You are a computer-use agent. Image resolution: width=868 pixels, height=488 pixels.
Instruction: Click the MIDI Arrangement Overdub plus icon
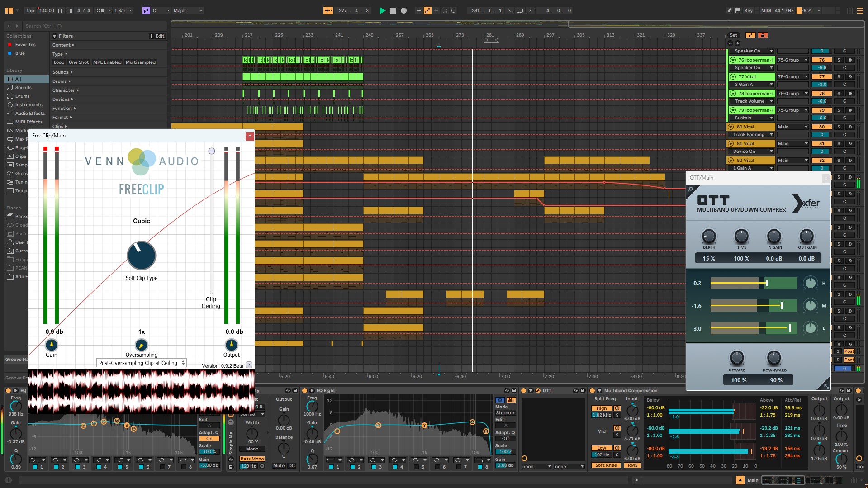click(418, 10)
